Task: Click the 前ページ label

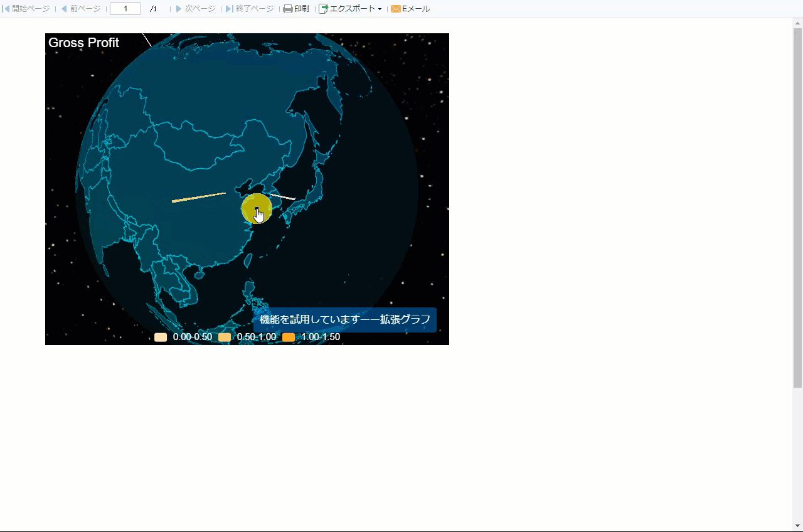Action: tap(85, 9)
